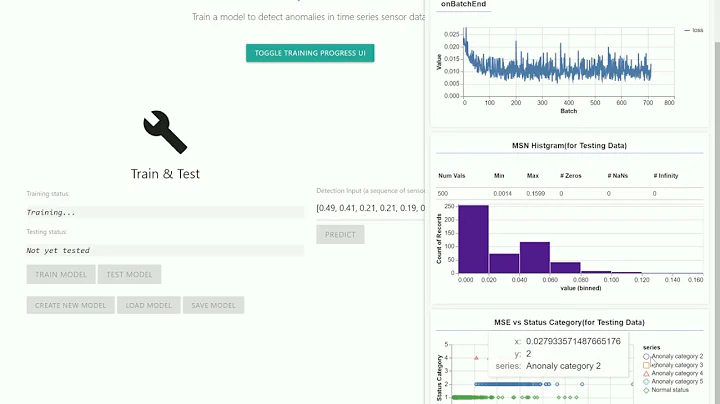Click the Test Model button
Image resolution: width=720 pixels, height=404 pixels.
pos(129,275)
